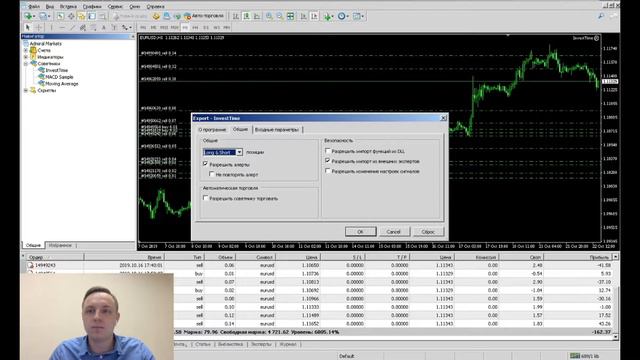Image resolution: width=640 pixels, height=360 pixels.
Task: Enable 'Разрешить советнику торговать' checkbox
Action: pyautogui.click(x=206, y=198)
